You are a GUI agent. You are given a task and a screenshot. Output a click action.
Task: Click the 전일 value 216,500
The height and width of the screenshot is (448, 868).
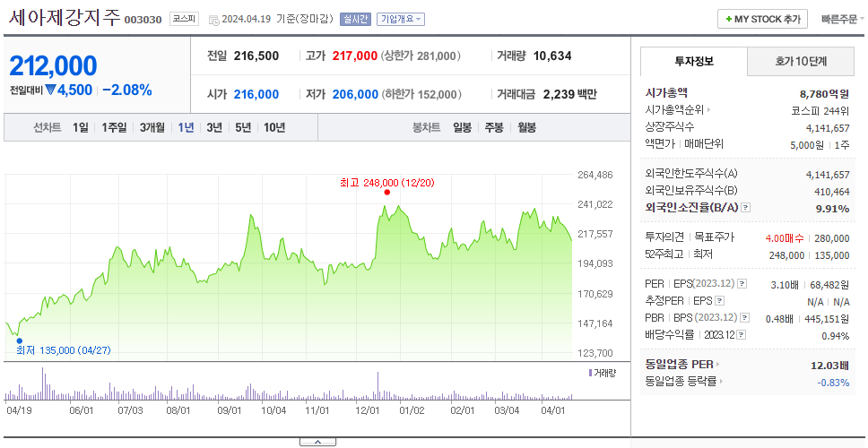[x=256, y=56]
